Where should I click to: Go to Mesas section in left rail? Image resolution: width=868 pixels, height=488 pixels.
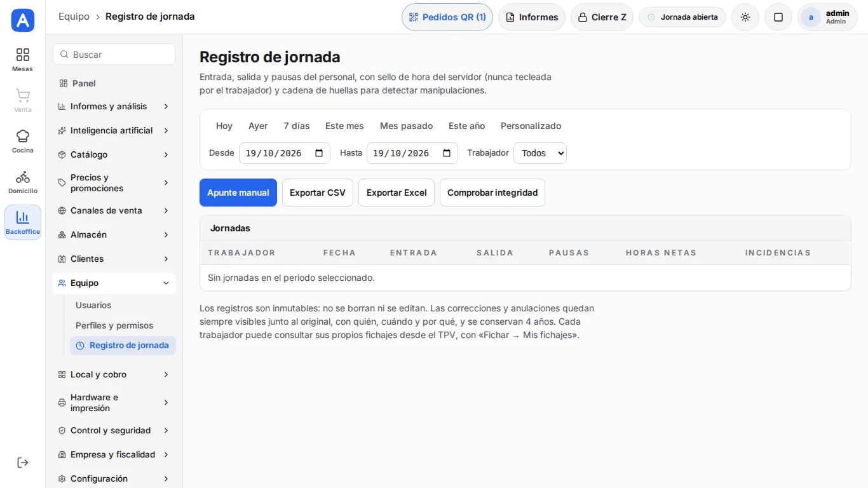[23, 60]
